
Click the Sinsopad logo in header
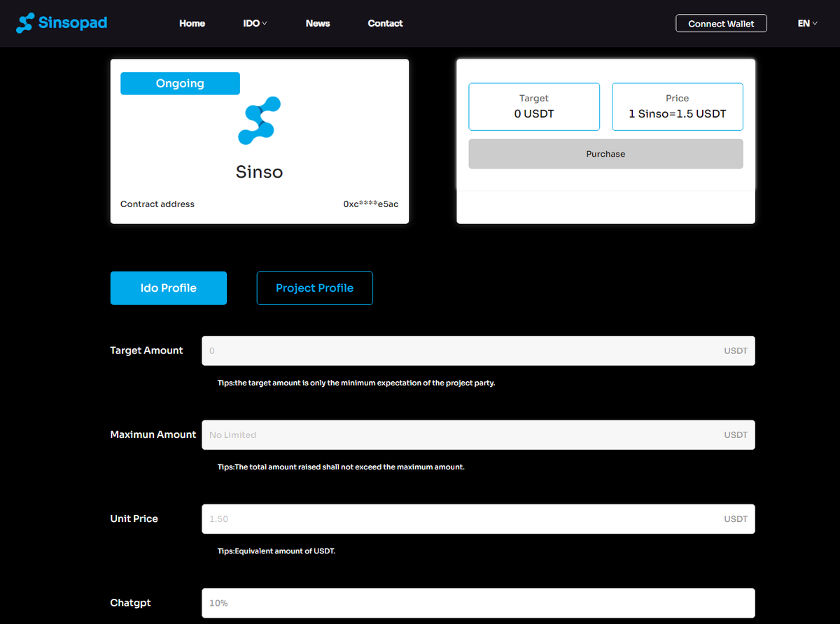tap(62, 23)
